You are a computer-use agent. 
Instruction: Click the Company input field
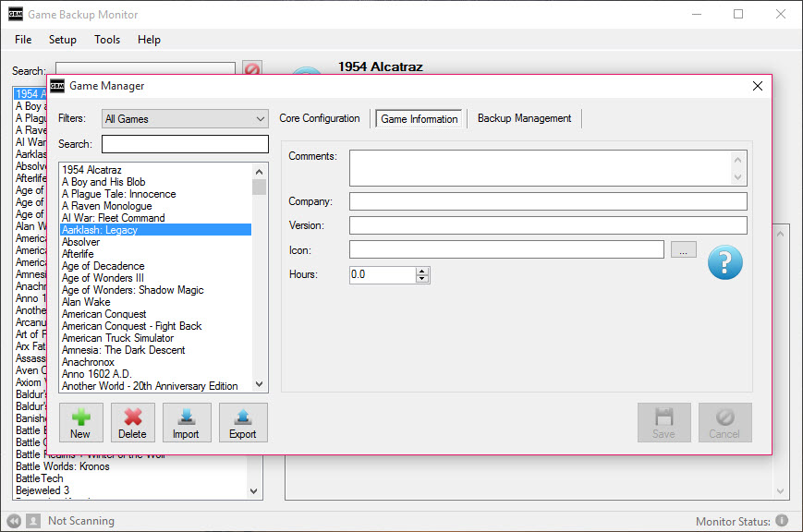(x=548, y=201)
